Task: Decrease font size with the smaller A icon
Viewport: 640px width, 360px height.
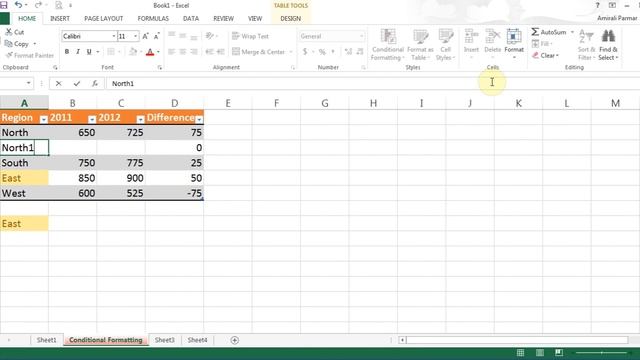Action: point(156,36)
